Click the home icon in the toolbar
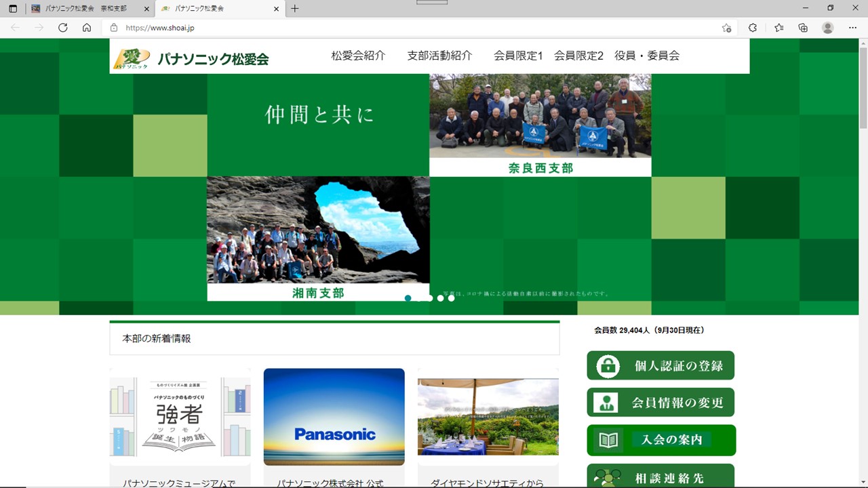This screenshot has width=868, height=488. pos(87,28)
